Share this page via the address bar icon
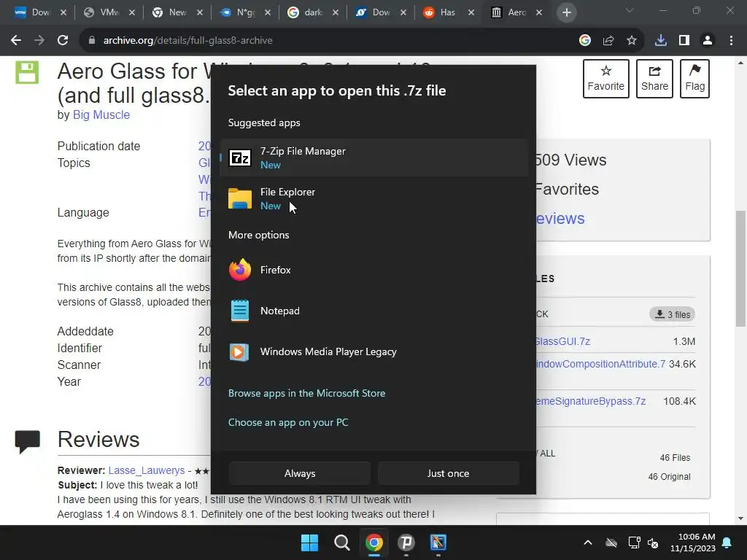The image size is (747, 560). pos(608,41)
